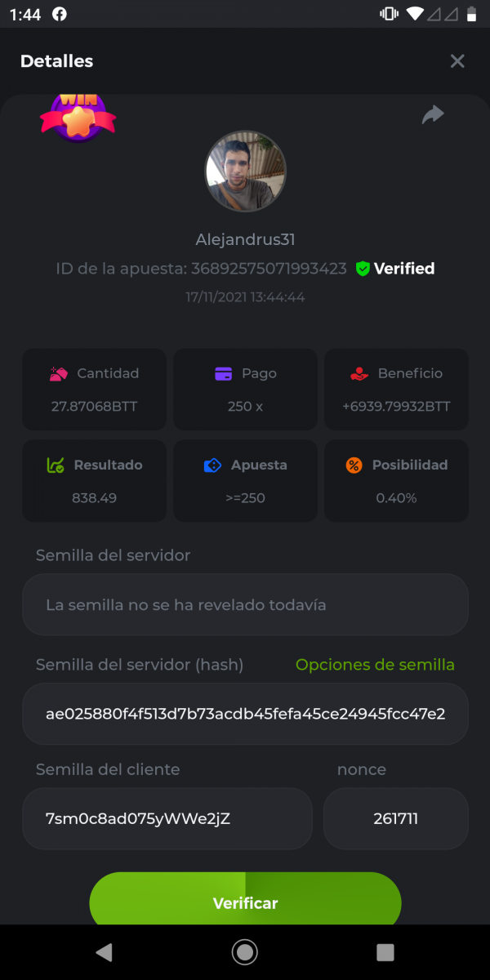Close the Detalles panel
Viewport: 490px width, 980px height.
pos(457,61)
